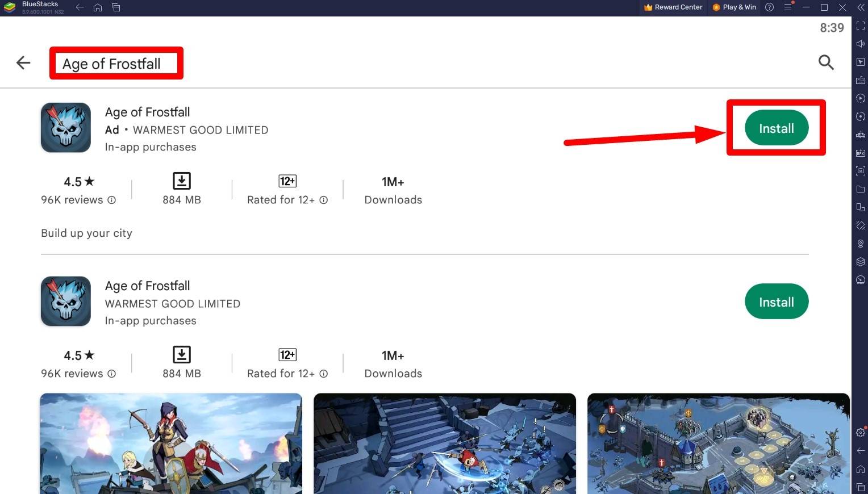
Task: Open BlueStacks settings gear in sidebar
Action: (861, 433)
